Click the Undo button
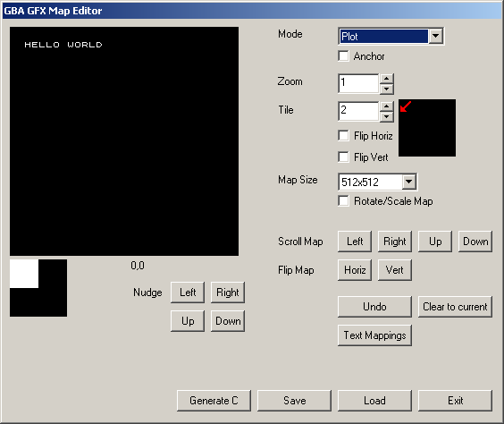 pyautogui.click(x=374, y=307)
